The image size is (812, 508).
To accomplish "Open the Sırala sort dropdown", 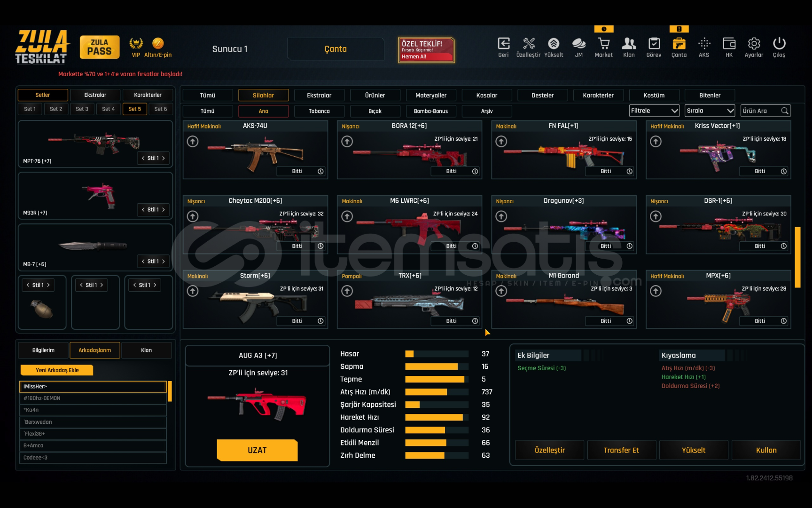I will pyautogui.click(x=710, y=111).
